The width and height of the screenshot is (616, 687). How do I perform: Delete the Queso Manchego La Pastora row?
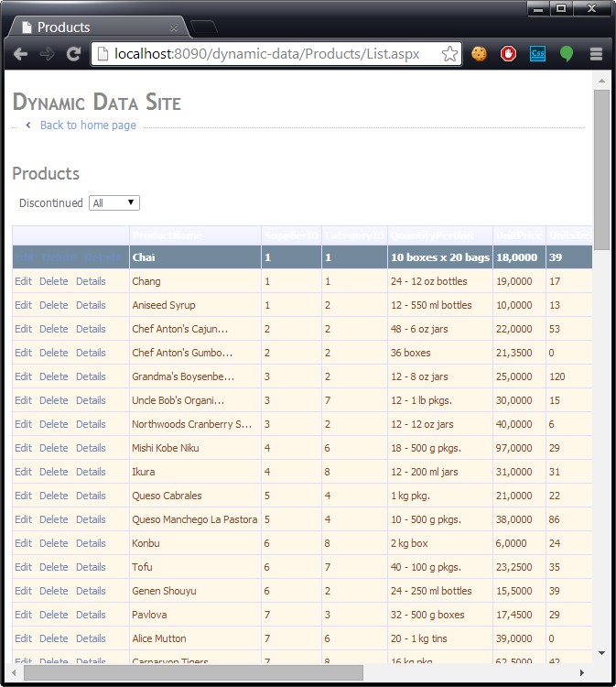(x=54, y=519)
